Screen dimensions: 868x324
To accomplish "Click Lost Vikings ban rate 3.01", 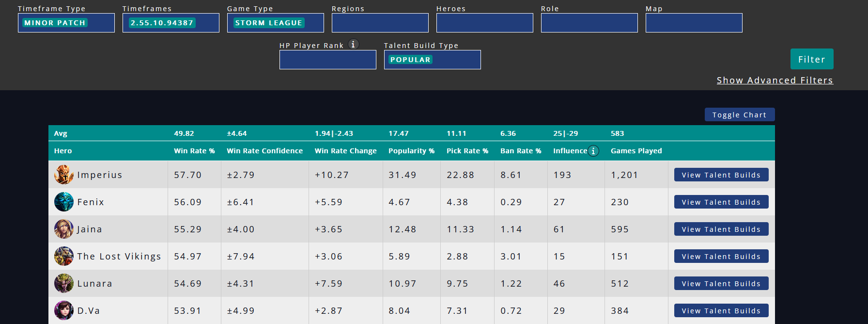I will click(511, 257).
